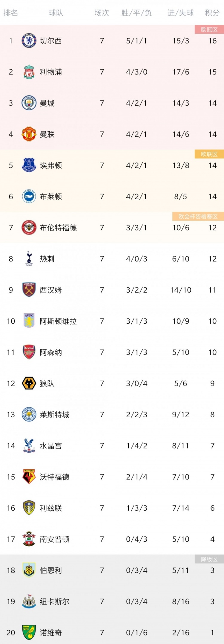Tap the Manchester United crest
The image size is (224, 644).
point(29,134)
